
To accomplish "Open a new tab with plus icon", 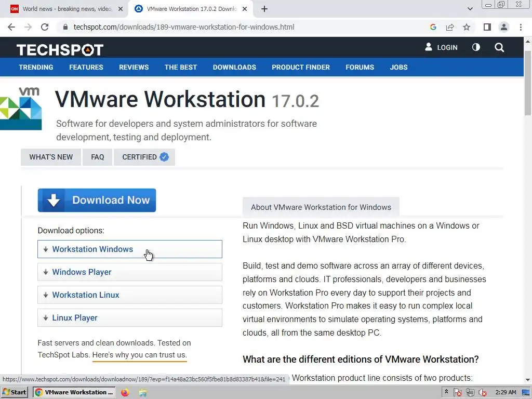I will click(x=264, y=9).
